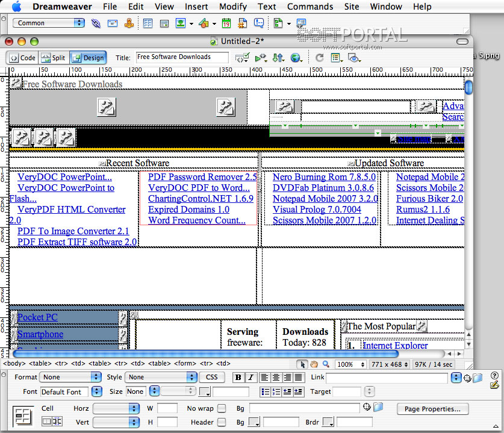Open the 100% zoom level dropdown
Viewport: 504px width, 433px height.
(350, 364)
